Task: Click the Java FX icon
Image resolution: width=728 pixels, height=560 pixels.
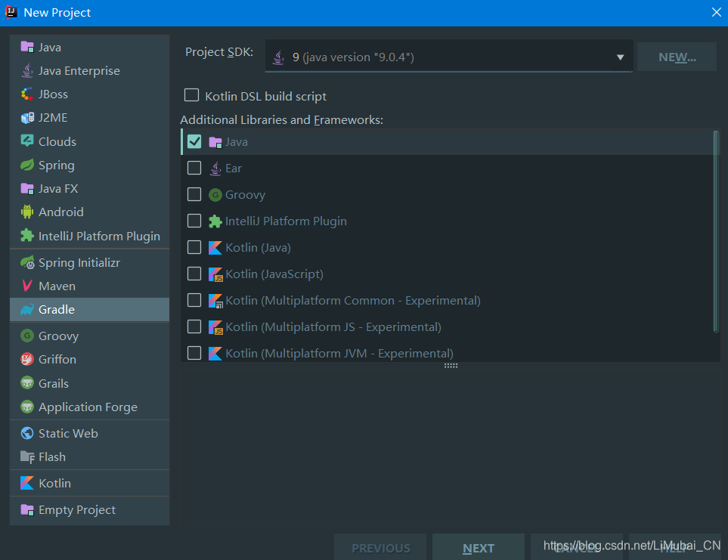Action: pos(27,188)
